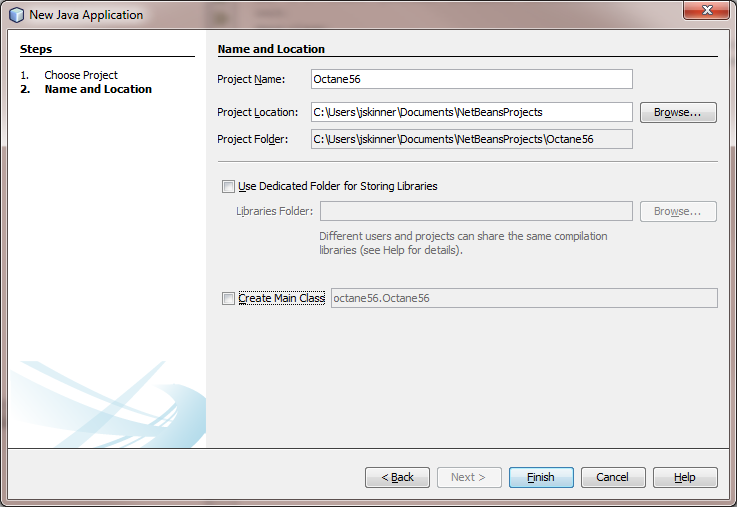Cancel the New Java Application wizard

tap(613, 477)
